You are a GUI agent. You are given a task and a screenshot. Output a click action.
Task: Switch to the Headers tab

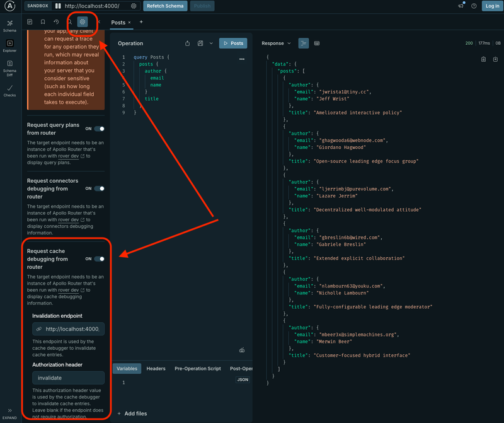tap(155, 368)
